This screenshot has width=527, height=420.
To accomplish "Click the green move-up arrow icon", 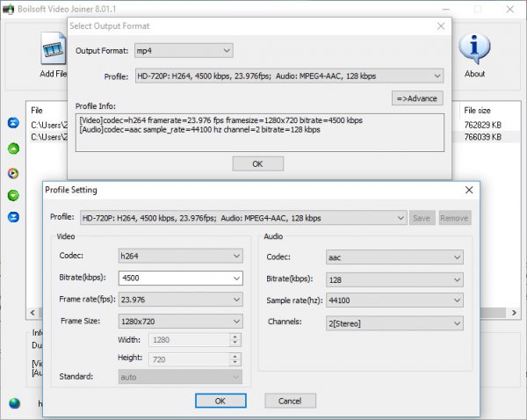I will (x=13, y=148).
